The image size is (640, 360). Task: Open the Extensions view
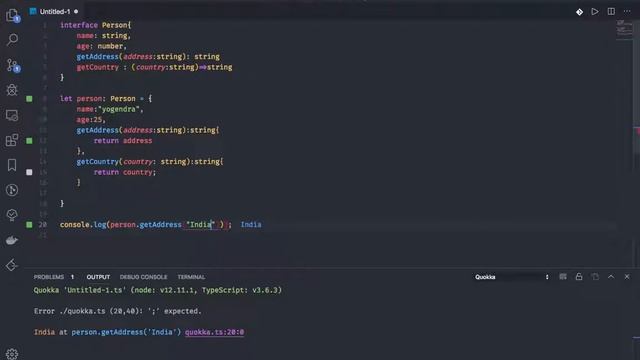[12, 140]
